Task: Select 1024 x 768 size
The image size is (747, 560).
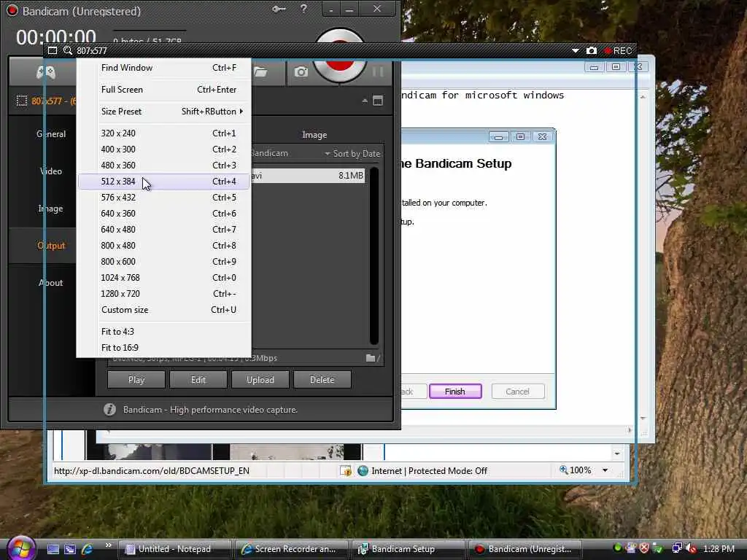Action: tap(164, 278)
